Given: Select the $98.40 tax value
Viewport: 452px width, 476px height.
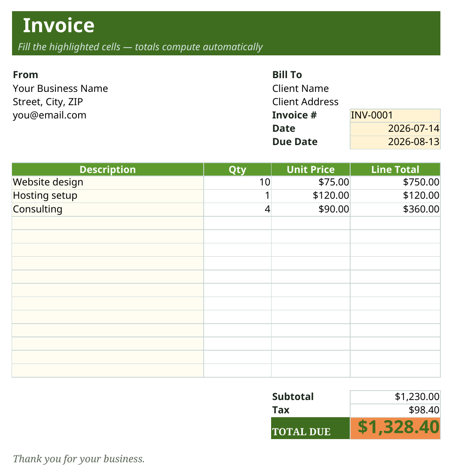Looking at the screenshot, I should pyautogui.click(x=395, y=410).
